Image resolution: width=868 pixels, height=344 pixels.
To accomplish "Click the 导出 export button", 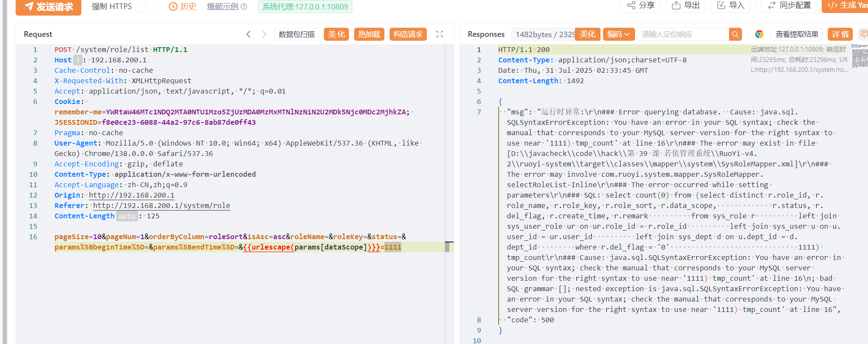I will (x=686, y=5).
